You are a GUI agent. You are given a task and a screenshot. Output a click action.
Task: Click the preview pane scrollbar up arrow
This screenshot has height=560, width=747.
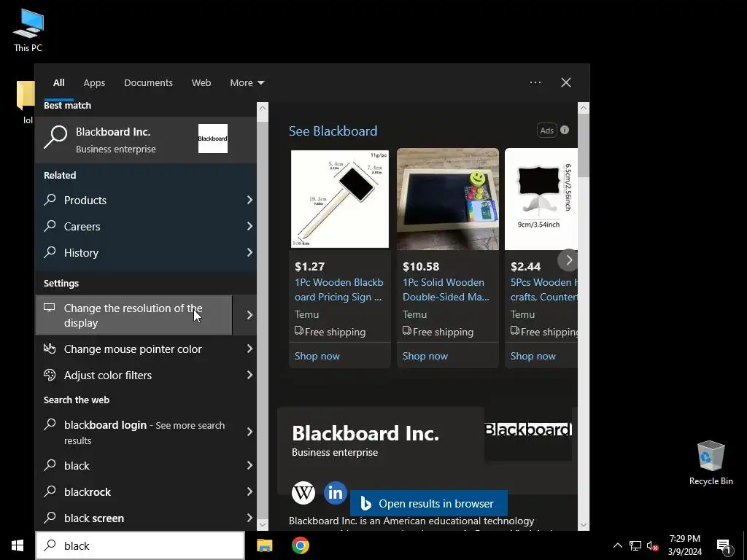(x=584, y=108)
